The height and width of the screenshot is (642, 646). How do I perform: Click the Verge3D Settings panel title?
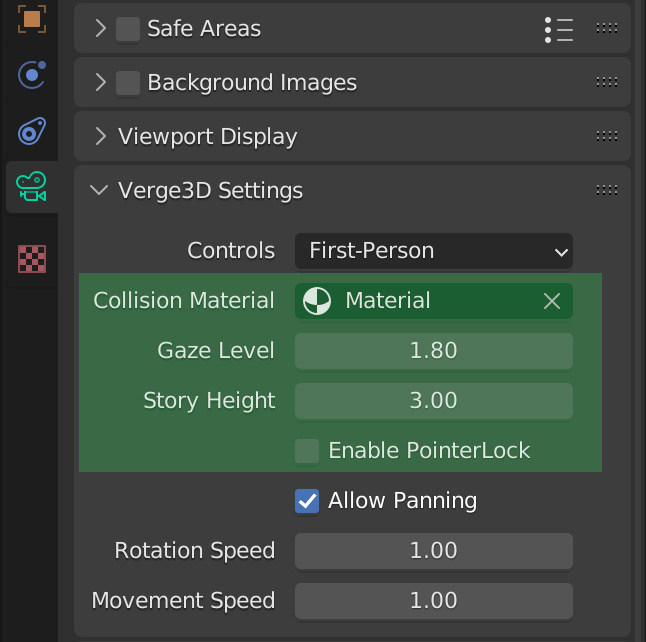coord(211,191)
